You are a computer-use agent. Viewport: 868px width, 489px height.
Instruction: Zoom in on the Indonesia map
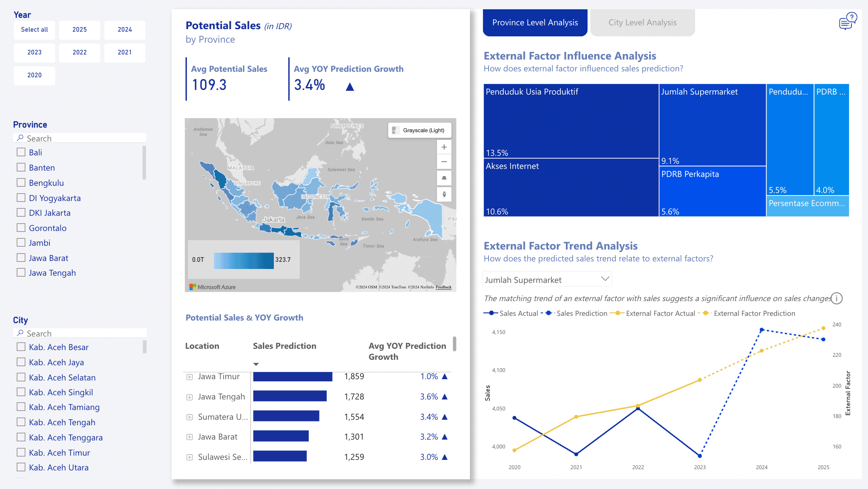(444, 147)
